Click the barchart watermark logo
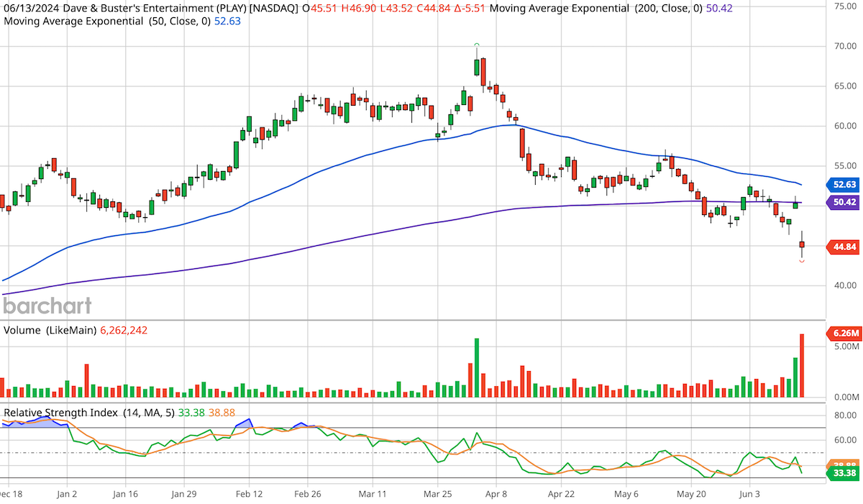Image resolution: width=863 pixels, height=504 pixels. [46, 306]
